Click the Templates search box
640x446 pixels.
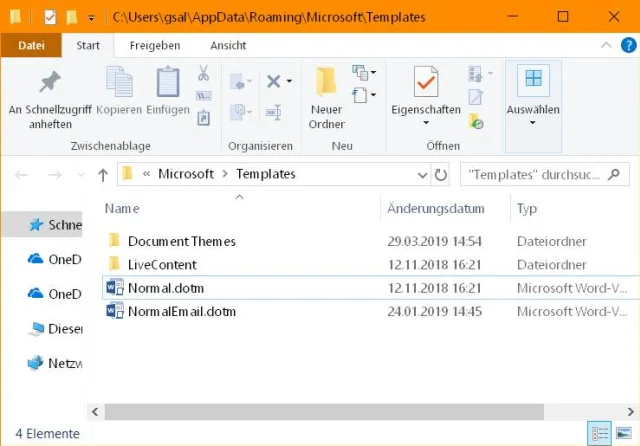(x=544, y=175)
